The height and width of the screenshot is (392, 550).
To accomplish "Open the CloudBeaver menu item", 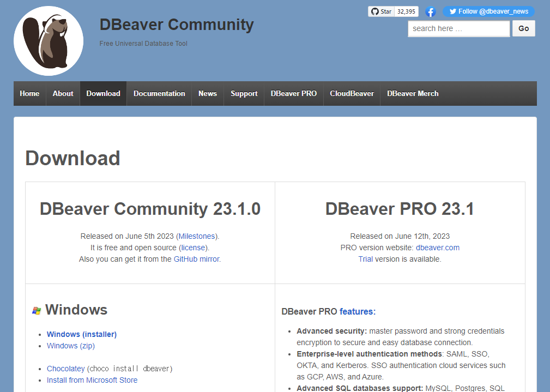I will [x=352, y=93].
